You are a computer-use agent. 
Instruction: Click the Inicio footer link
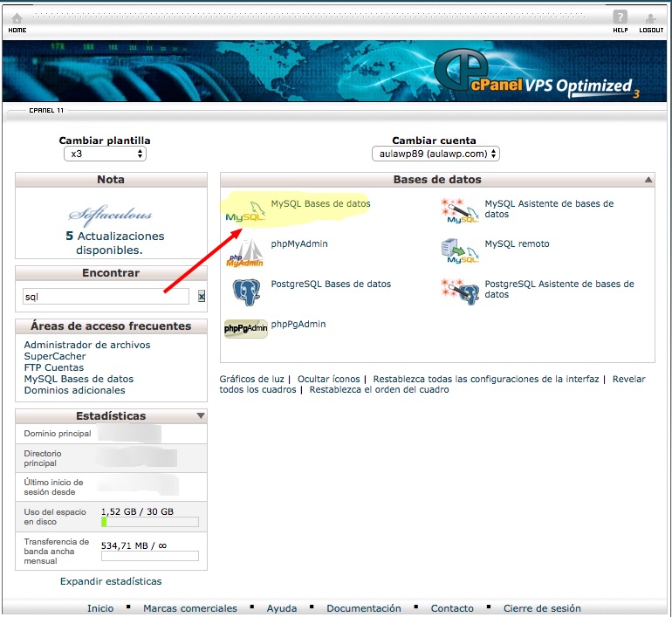click(x=100, y=608)
